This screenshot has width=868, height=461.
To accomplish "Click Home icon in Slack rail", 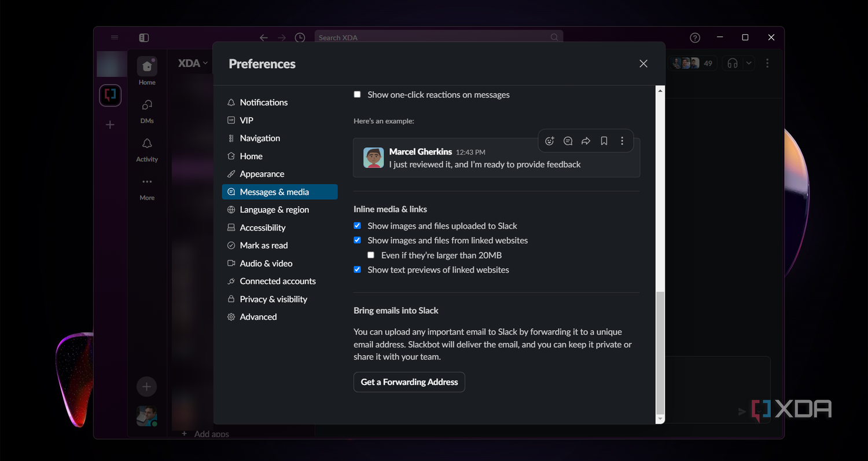I will click(x=147, y=67).
